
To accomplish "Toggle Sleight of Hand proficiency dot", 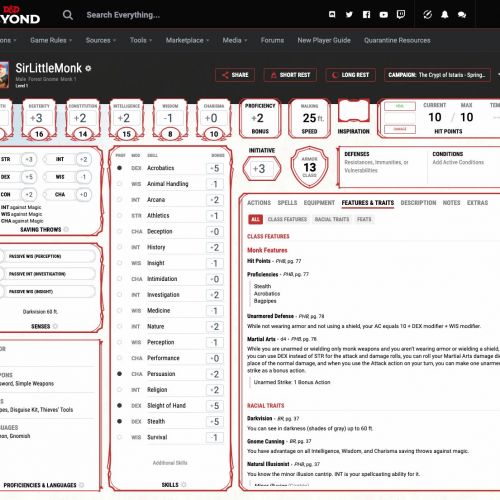I will [119, 405].
